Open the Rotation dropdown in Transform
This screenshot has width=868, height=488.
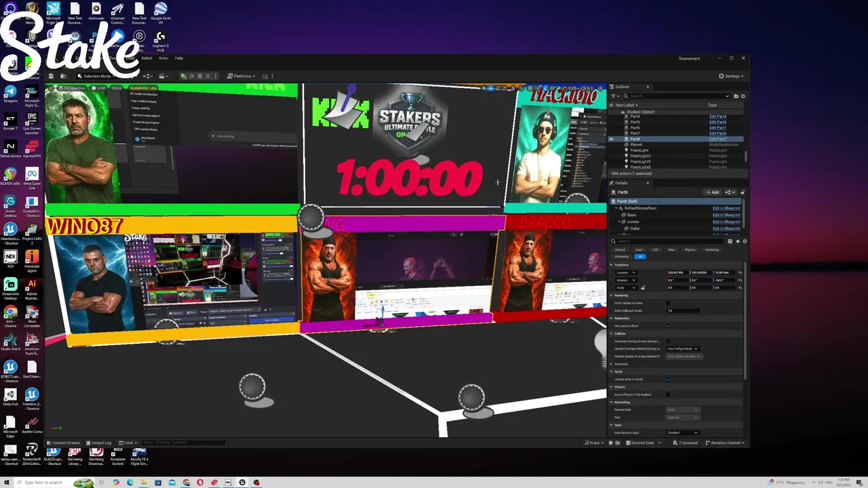pos(625,280)
